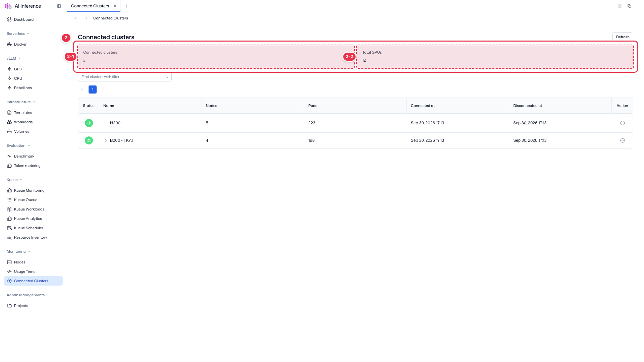This screenshot has width=644, height=362.
Task: Select page 1 in pagination
Action: [x=93, y=89]
